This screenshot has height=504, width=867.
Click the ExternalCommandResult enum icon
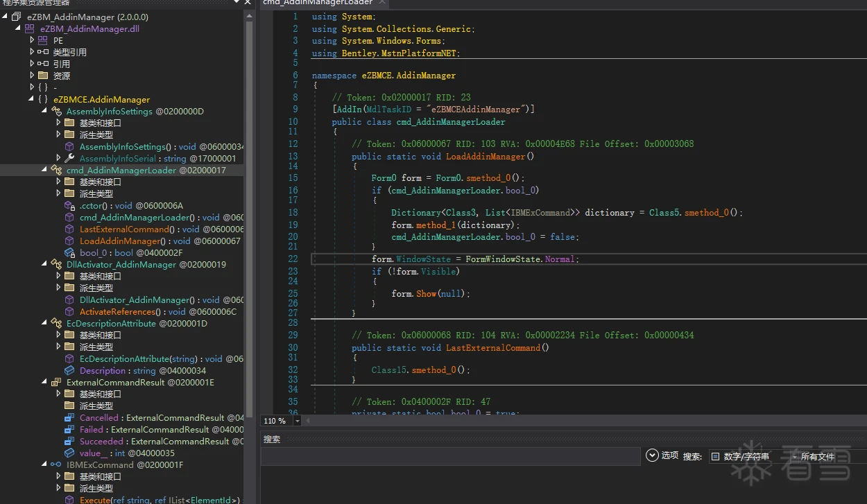(56, 383)
